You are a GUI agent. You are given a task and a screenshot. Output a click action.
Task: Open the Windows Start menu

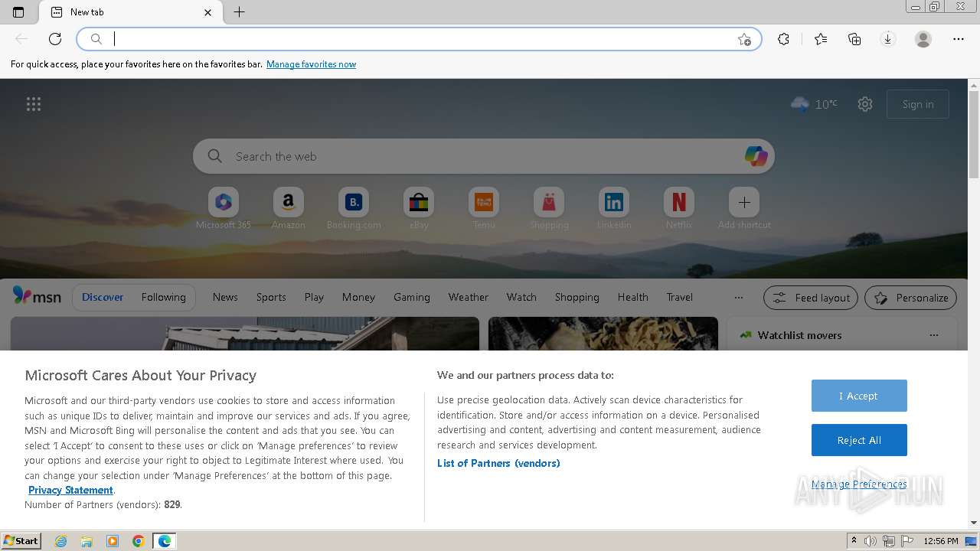click(x=21, y=540)
